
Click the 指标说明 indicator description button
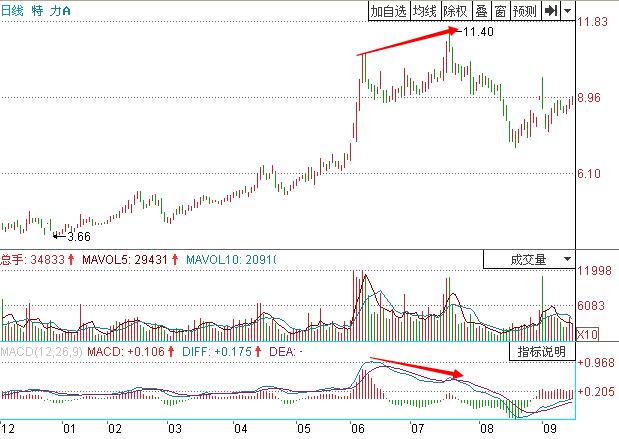point(541,352)
